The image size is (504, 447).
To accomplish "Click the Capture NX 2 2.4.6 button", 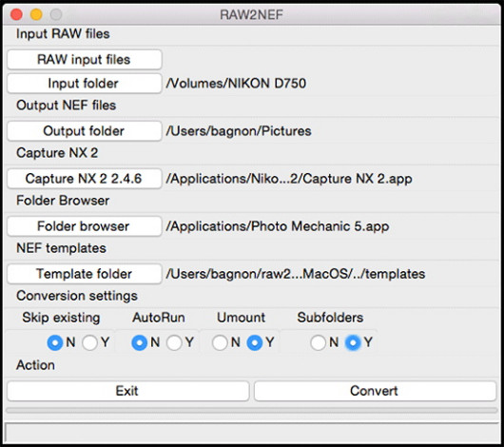I will (x=85, y=179).
